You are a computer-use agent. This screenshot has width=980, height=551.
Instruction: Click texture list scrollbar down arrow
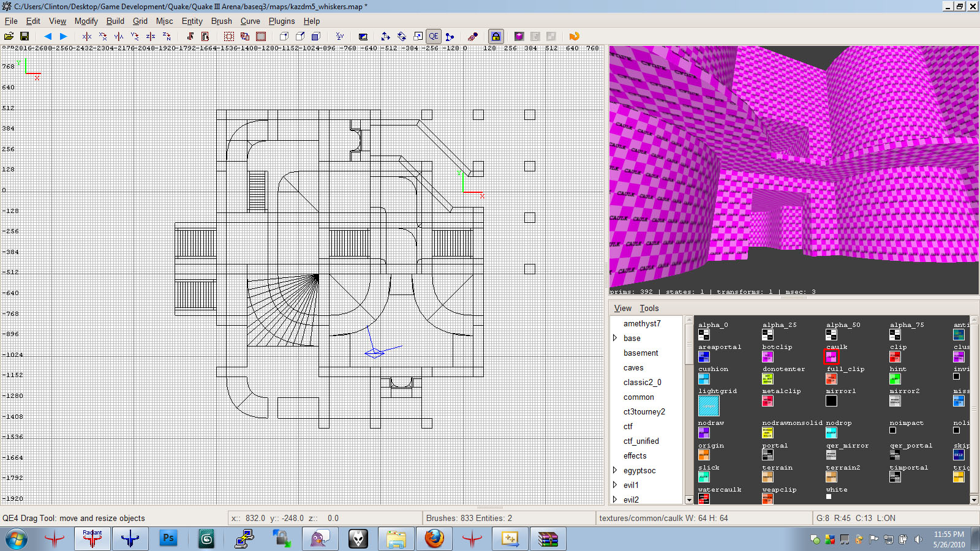click(x=974, y=500)
